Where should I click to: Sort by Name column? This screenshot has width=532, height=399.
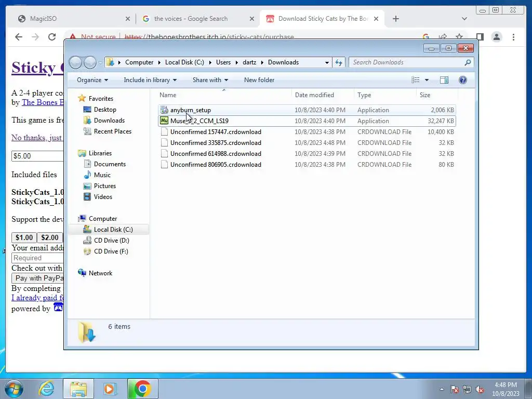[223, 95]
